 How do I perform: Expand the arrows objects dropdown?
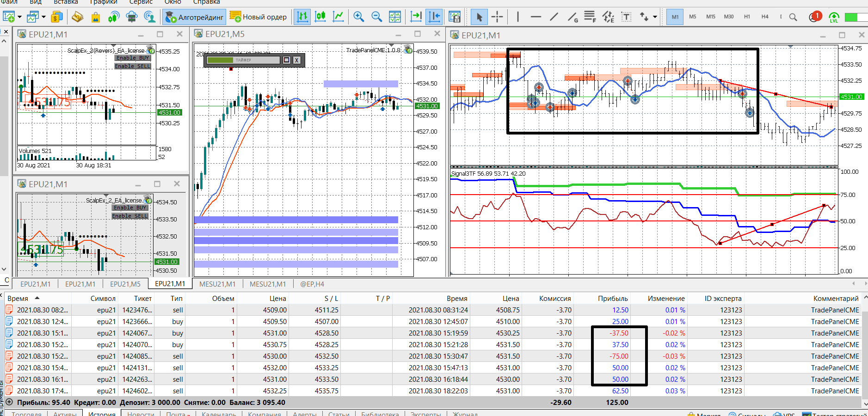coord(655,17)
